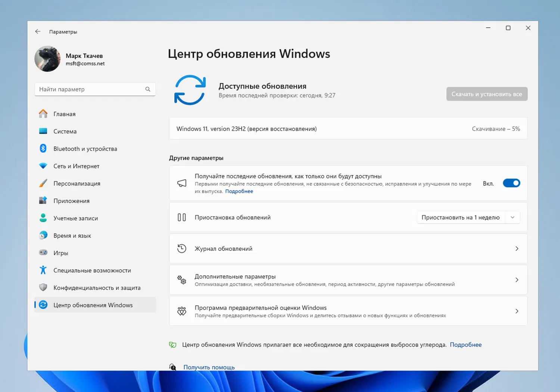Click Приостановить на 1 неделю button
This screenshot has width=560, height=392.
coord(461,217)
